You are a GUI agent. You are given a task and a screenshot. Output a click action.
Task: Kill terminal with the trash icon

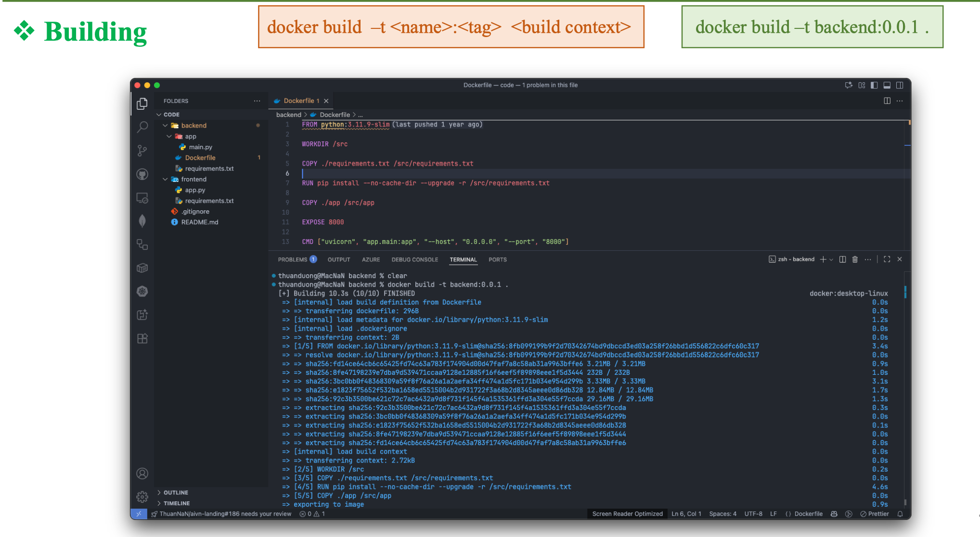pyautogui.click(x=855, y=259)
